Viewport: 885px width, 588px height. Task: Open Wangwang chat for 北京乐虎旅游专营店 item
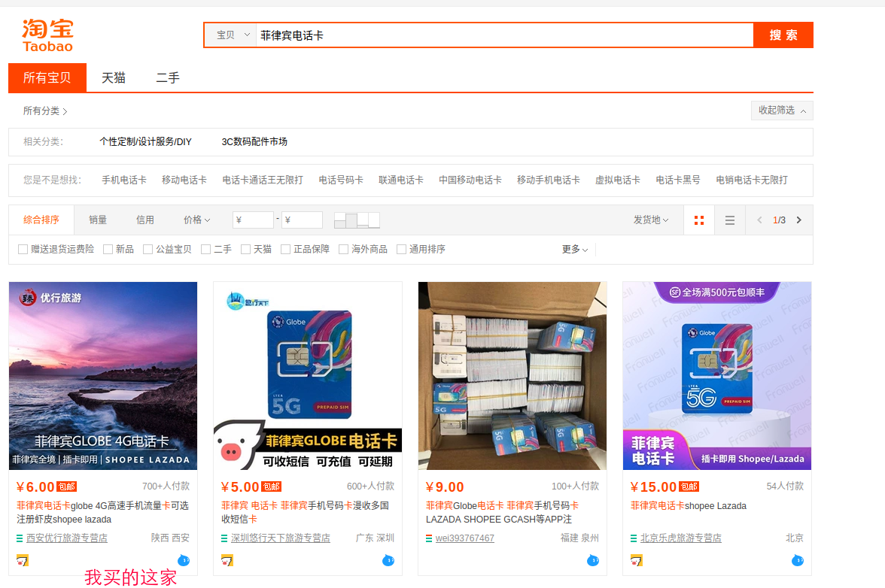pyautogui.click(x=798, y=560)
